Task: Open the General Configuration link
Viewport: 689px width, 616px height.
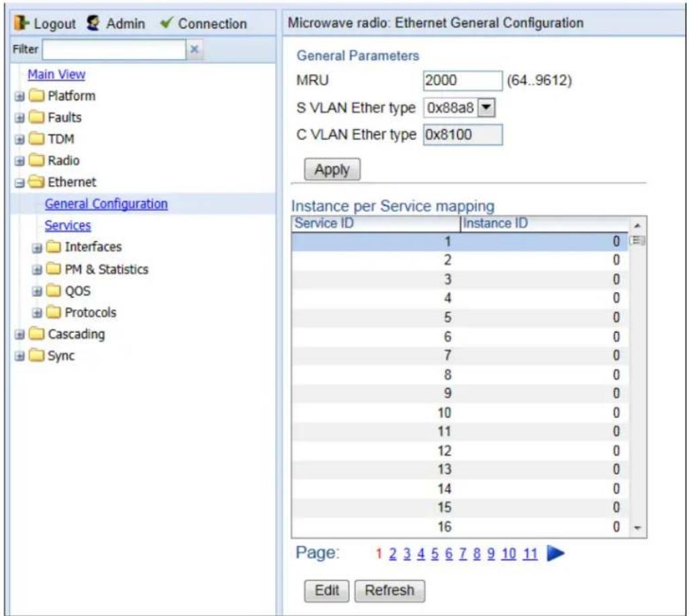Action: pyautogui.click(x=106, y=204)
